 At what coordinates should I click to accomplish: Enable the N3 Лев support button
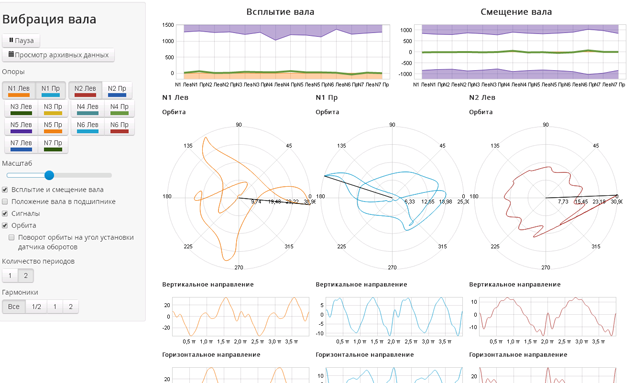[21, 109]
